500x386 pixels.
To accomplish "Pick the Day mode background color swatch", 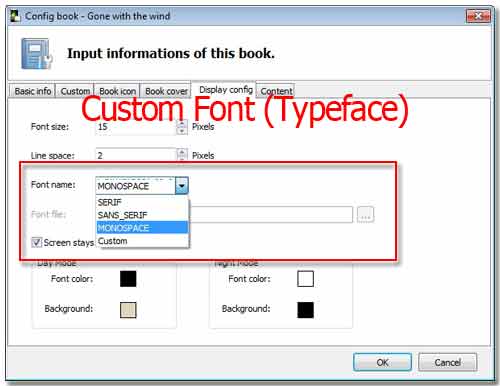I will pyautogui.click(x=128, y=310).
